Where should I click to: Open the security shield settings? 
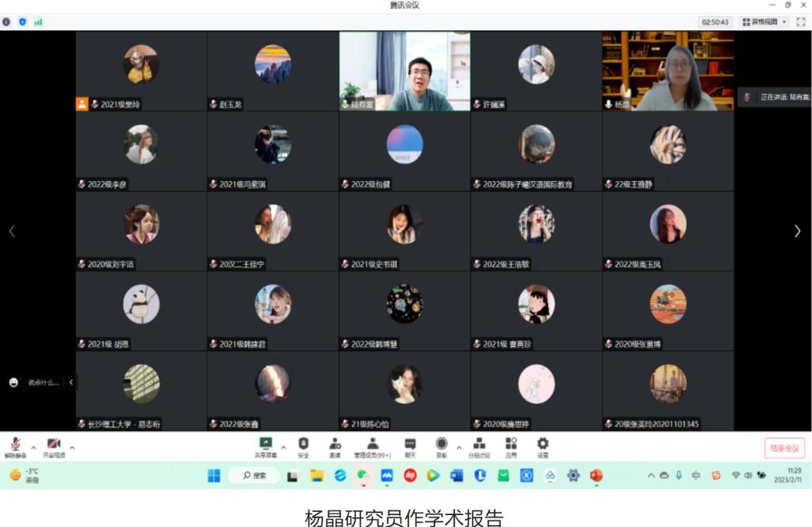(303, 444)
